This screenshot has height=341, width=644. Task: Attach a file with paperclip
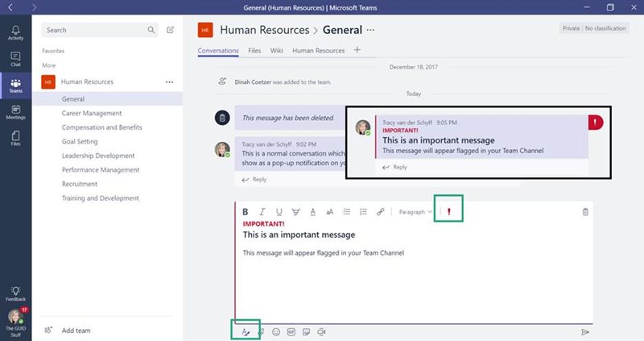pos(261,331)
